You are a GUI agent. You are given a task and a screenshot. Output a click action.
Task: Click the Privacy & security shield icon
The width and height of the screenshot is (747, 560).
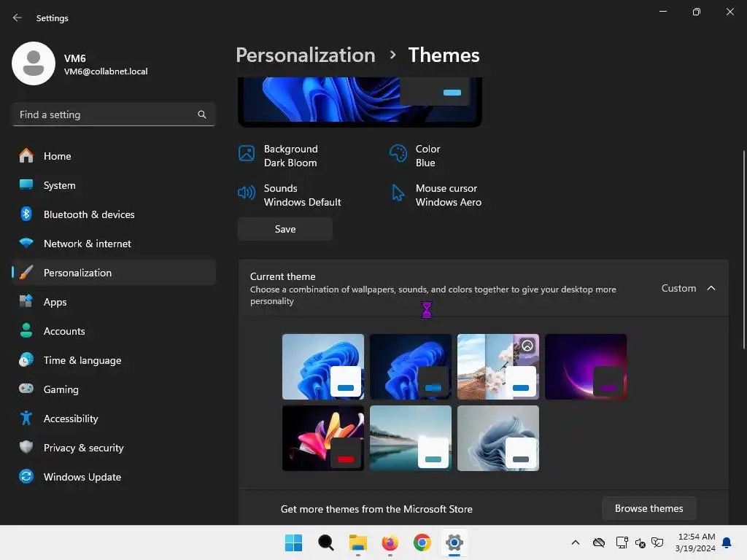(26, 447)
